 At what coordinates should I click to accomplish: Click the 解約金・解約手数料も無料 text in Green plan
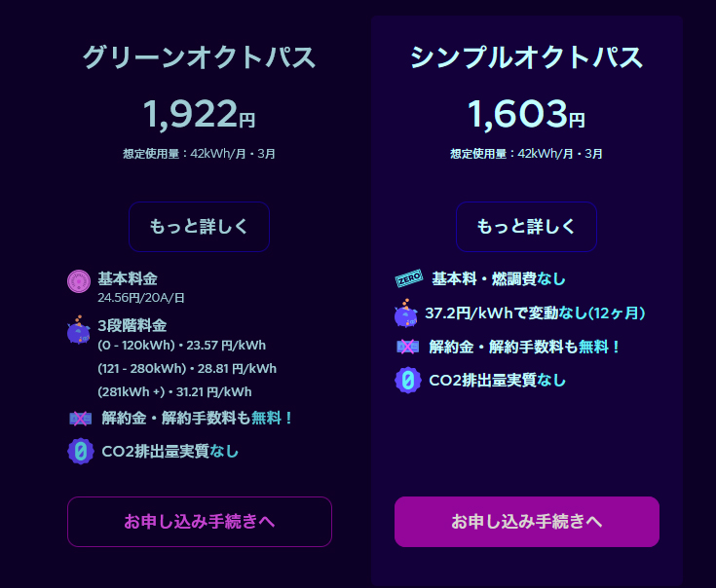pos(197,418)
